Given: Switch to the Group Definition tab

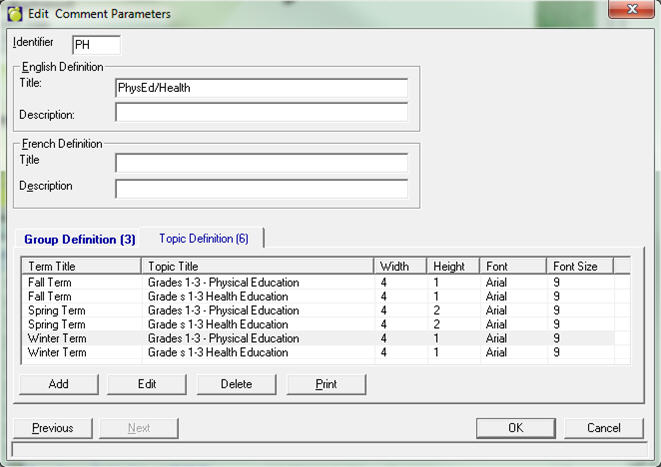Looking at the screenshot, I should click(80, 239).
